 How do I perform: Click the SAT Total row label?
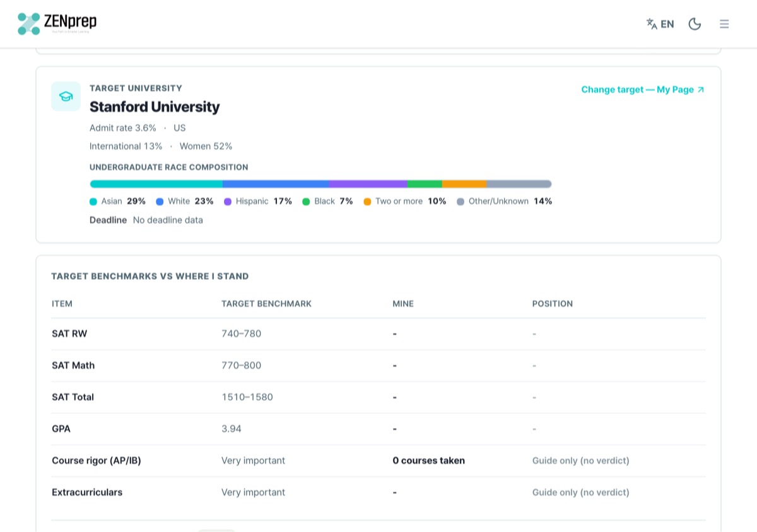(73, 397)
